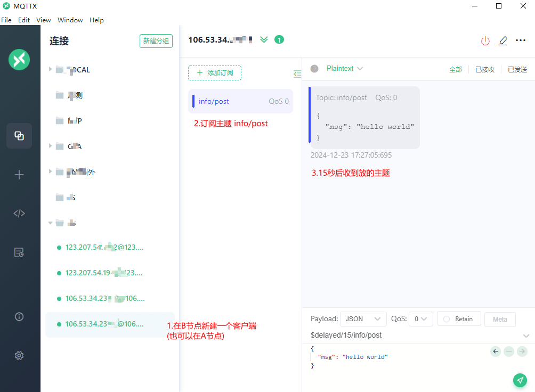Expand the G*A group arrow

50,146
